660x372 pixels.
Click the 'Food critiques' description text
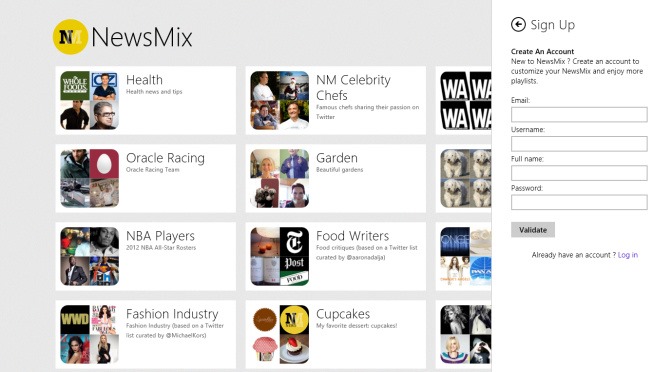click(x=367, y=252)
